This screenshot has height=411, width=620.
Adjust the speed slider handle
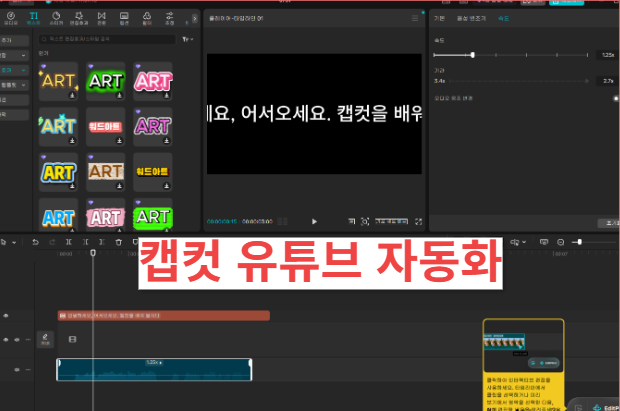pos(473,55)
